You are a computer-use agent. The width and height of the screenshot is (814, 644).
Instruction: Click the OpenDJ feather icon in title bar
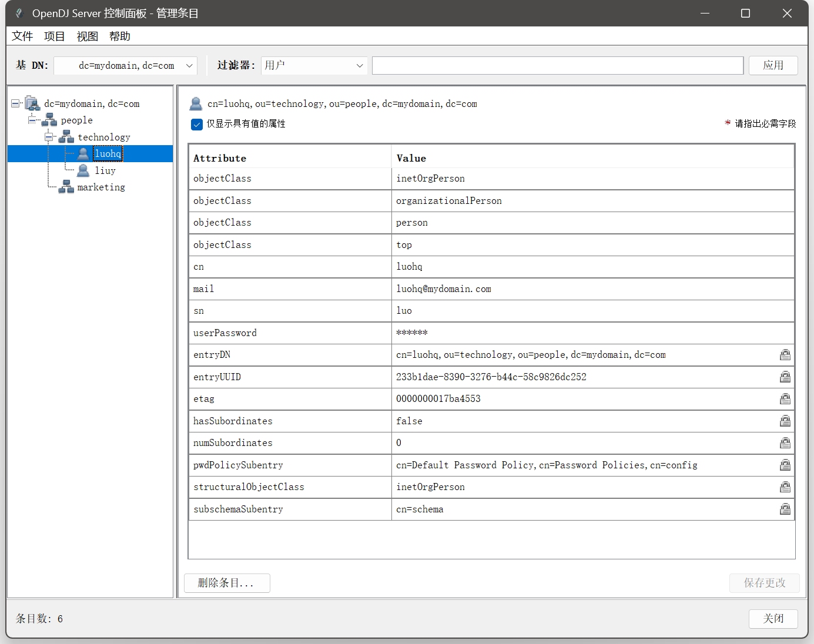coord(19,13)
